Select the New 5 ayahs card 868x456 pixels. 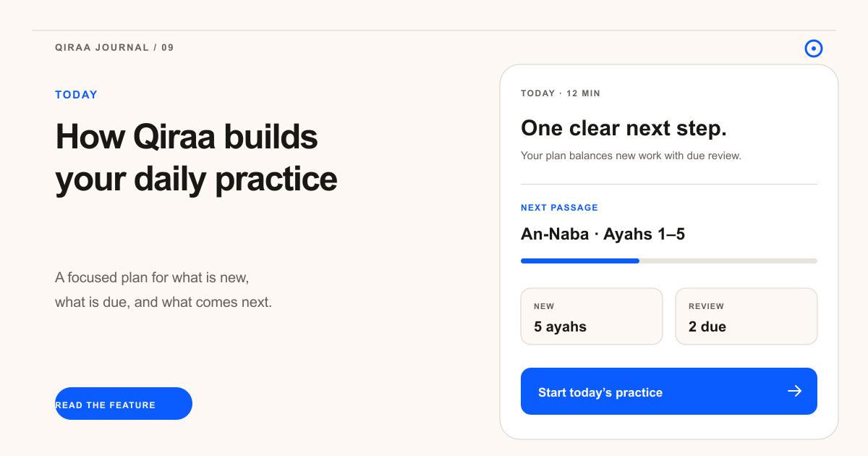click(592, 316)
